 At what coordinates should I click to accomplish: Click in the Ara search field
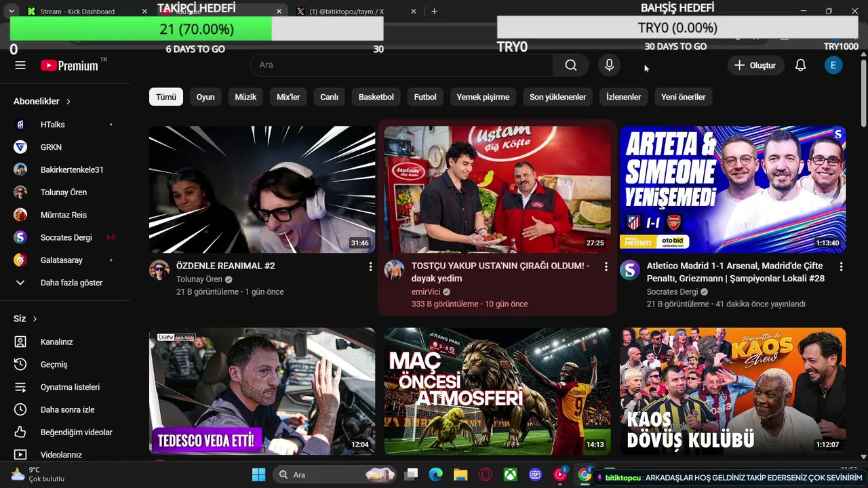click(401, 65)
